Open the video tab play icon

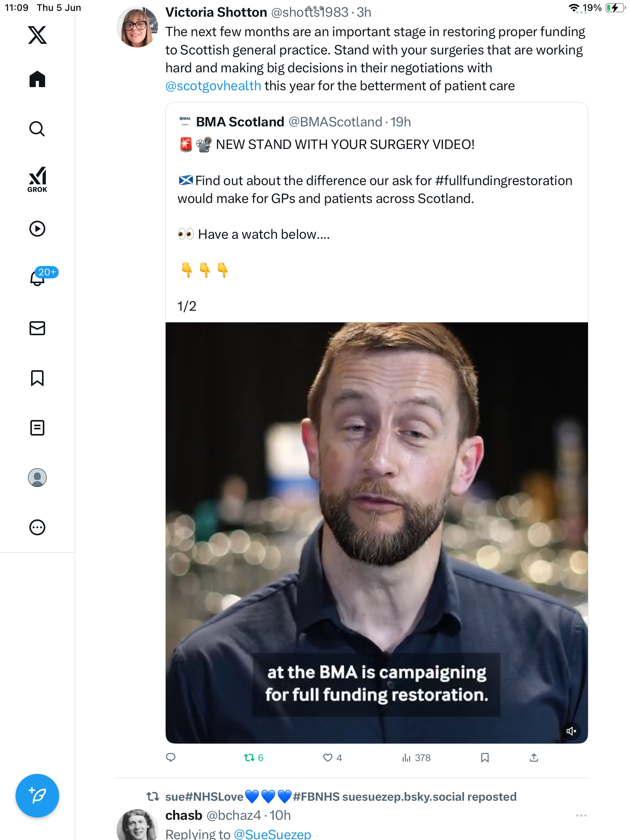(37, 229)
